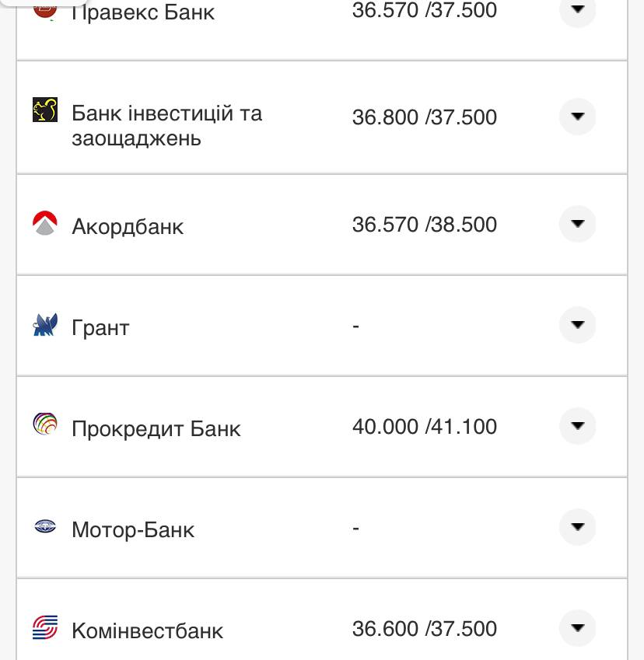The height and width of the screenshot is (660, 644).
Task: Click the Мотор-Банк oval logo icon
Action: (x=46, y=527)
